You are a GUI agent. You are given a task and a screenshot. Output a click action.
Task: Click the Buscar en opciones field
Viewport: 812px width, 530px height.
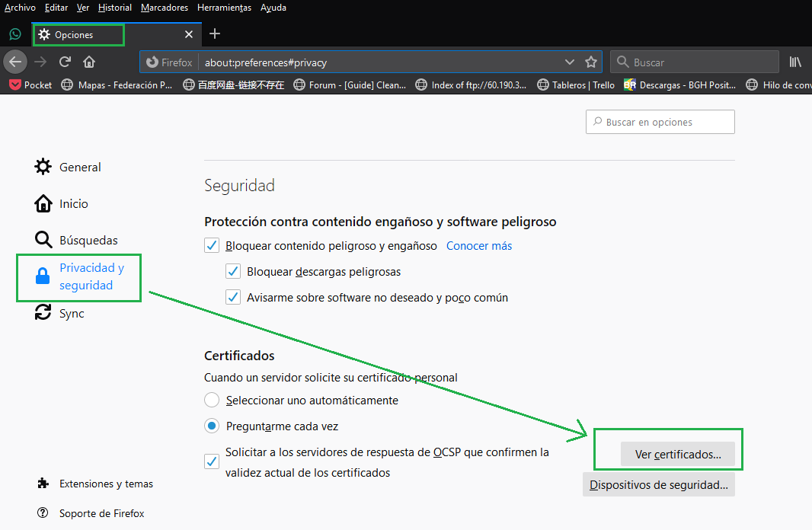[x=660, y=122]
